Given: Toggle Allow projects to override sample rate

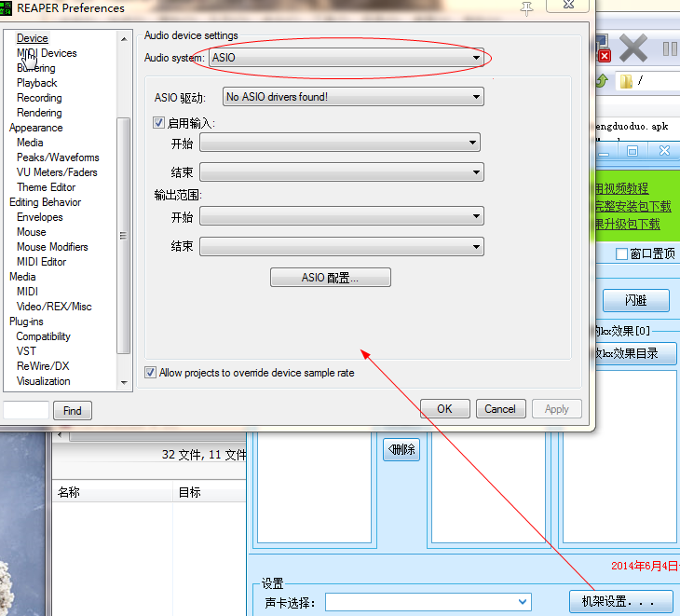Looking at the screenshot, I should coord(150,373).
